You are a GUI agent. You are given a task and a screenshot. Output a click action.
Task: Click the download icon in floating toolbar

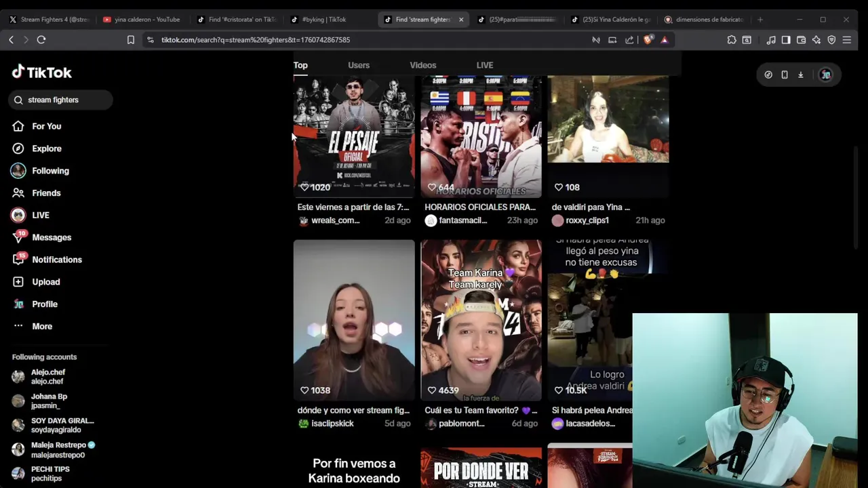click(801, 75)
